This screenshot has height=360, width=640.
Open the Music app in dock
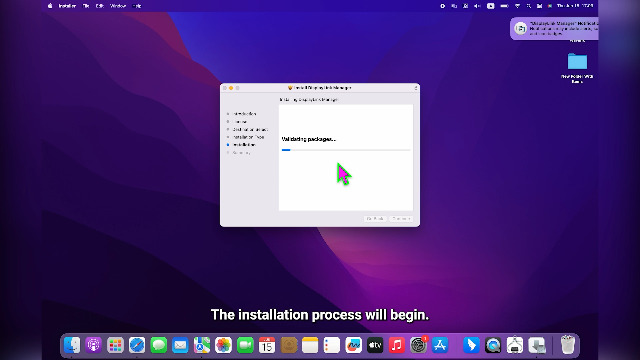pyautogui.click(x=396, y=345)
